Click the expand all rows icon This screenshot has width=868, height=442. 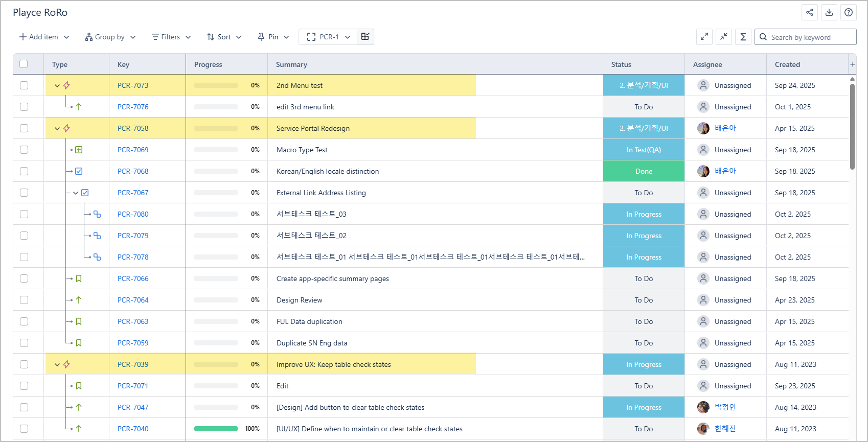704,37
